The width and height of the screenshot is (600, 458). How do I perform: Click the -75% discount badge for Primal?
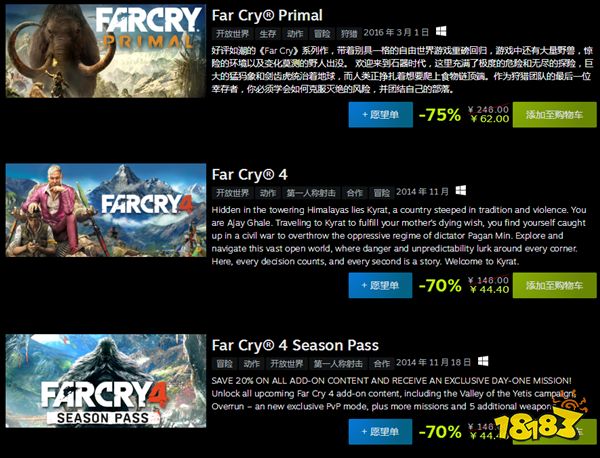point(440,115)
